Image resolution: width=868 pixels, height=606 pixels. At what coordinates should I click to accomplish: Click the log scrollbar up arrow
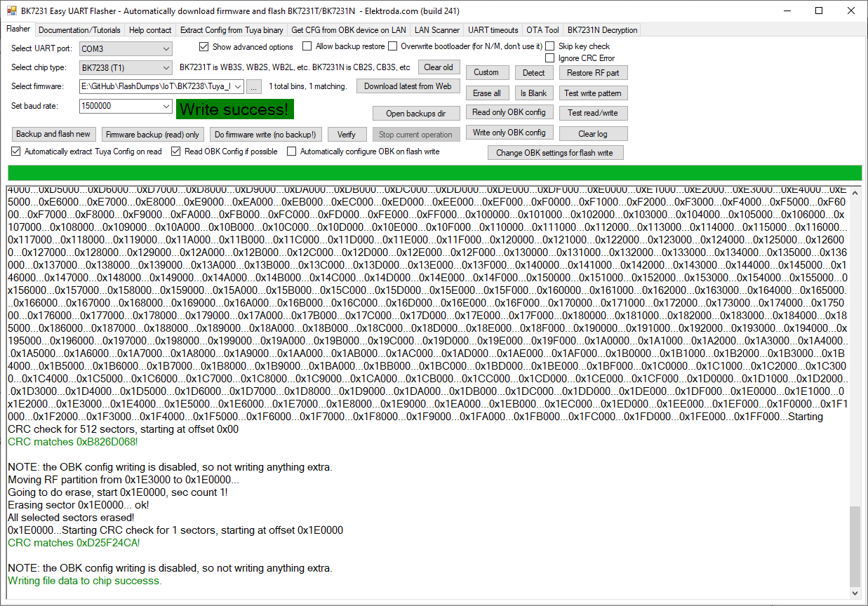pyautogui.click(x=855, y=193)
